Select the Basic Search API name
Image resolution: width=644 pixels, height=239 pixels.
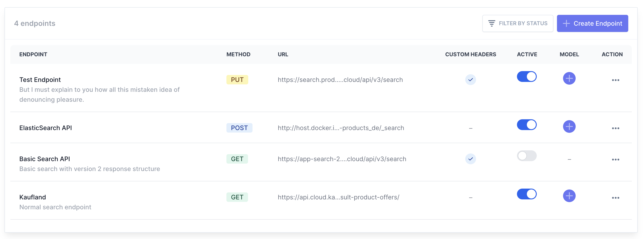click(x=45, y=159)
